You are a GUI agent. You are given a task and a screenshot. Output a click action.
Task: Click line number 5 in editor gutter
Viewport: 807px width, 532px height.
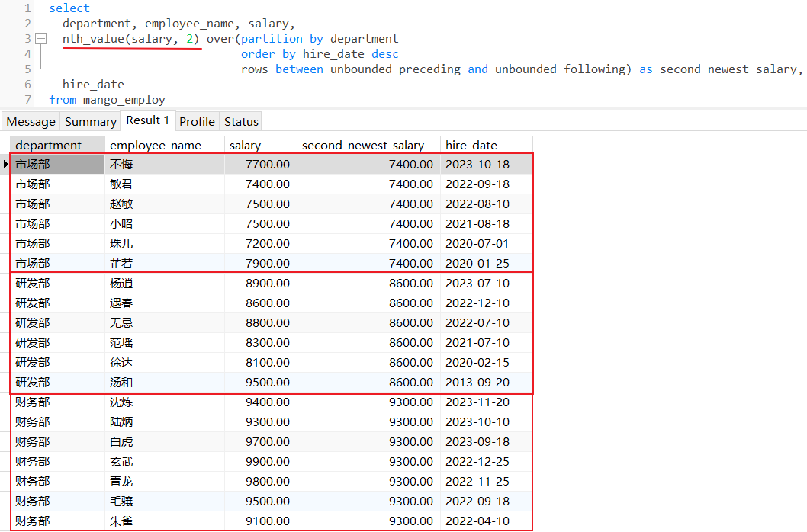27,69
